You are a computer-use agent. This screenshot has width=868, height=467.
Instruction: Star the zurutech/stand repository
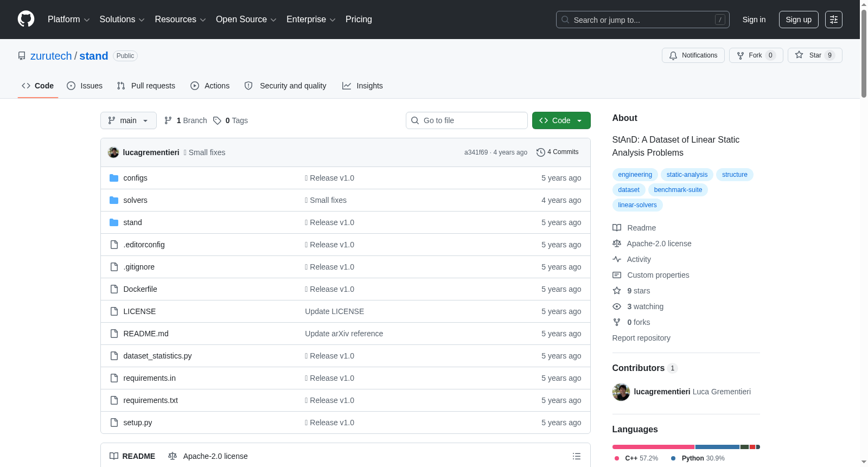tap(815, 55)
